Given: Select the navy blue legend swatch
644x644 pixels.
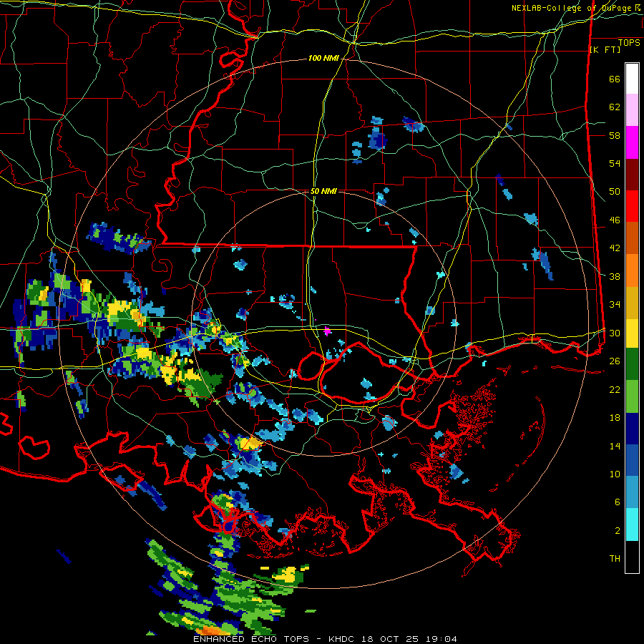Looking at the screenshot, I should pos(632,429).
